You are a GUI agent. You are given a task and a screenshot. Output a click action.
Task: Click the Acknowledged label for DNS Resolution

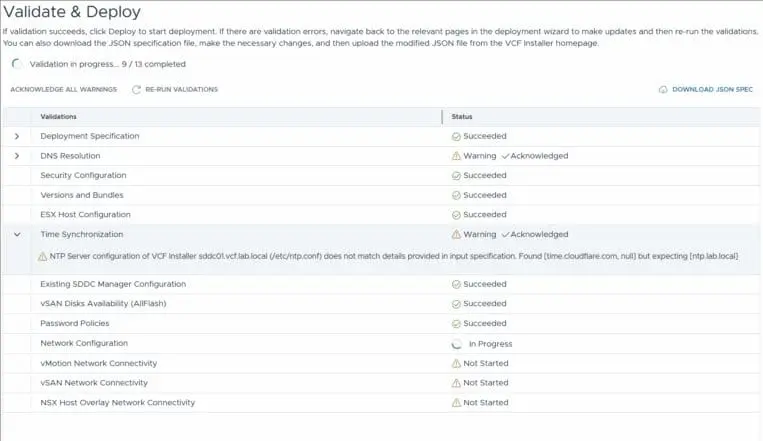[538, 156]
